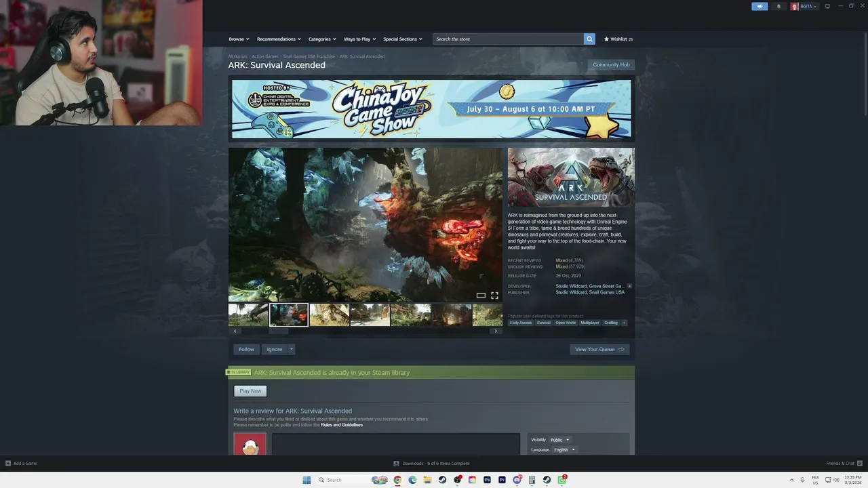Open the Wishlist page
Image resolution: width=868 pixels, height=488 pixels.
tap(618, 39)
